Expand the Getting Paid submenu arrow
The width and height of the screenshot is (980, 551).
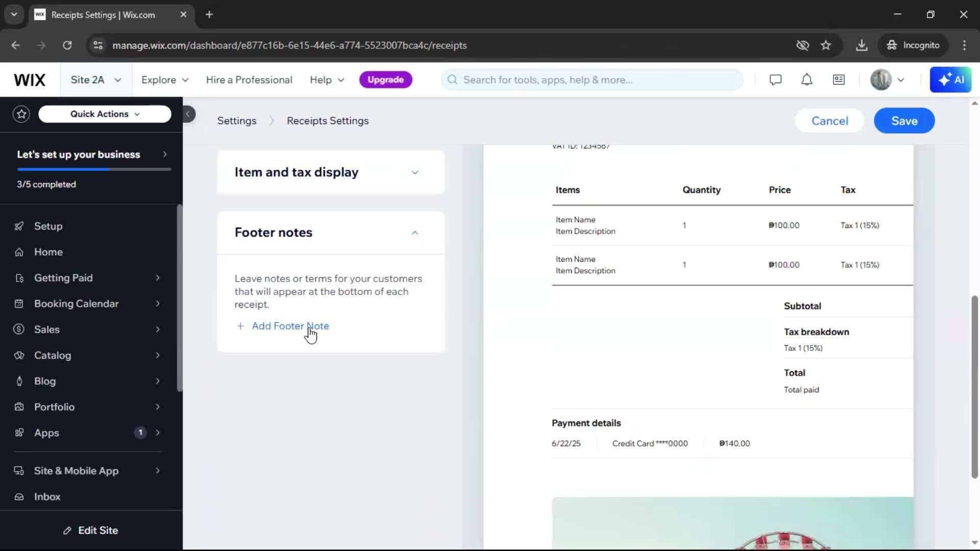[x=158, y=278]
